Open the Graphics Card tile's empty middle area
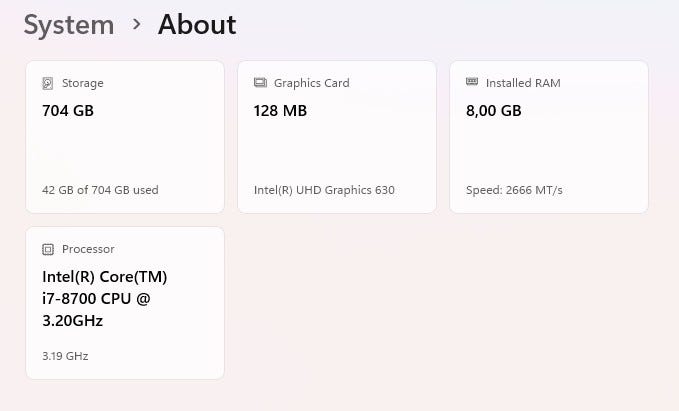This screenshot has height=411, width=679. tap(336, 150)
